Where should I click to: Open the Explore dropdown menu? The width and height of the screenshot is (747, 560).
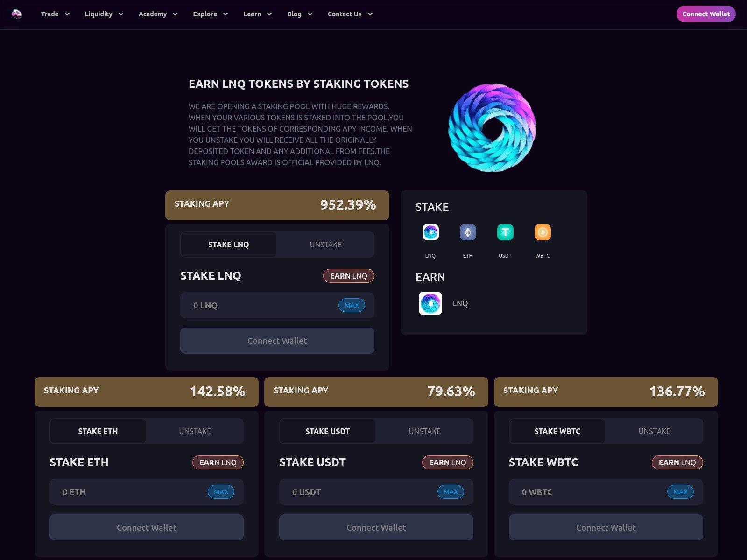pos(210,14)
